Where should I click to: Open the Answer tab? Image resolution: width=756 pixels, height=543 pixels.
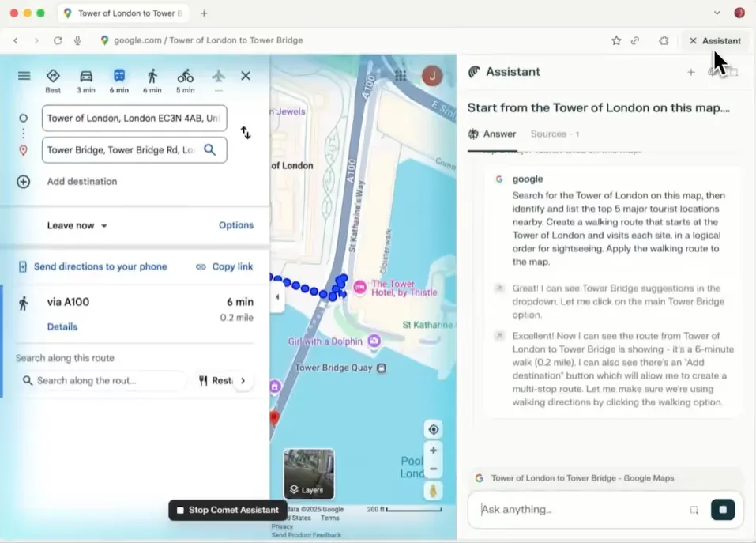(492, 134)
